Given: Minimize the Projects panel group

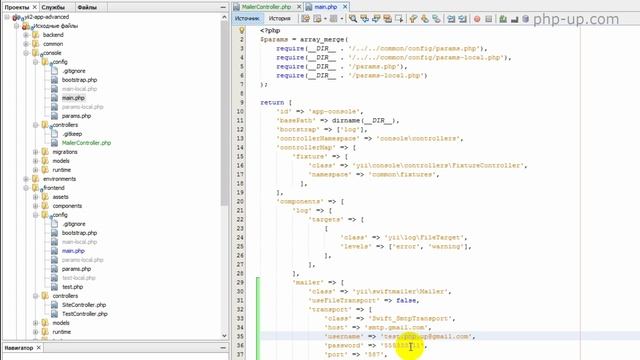Looking at the screenshot, I should (x=223, y=7).
